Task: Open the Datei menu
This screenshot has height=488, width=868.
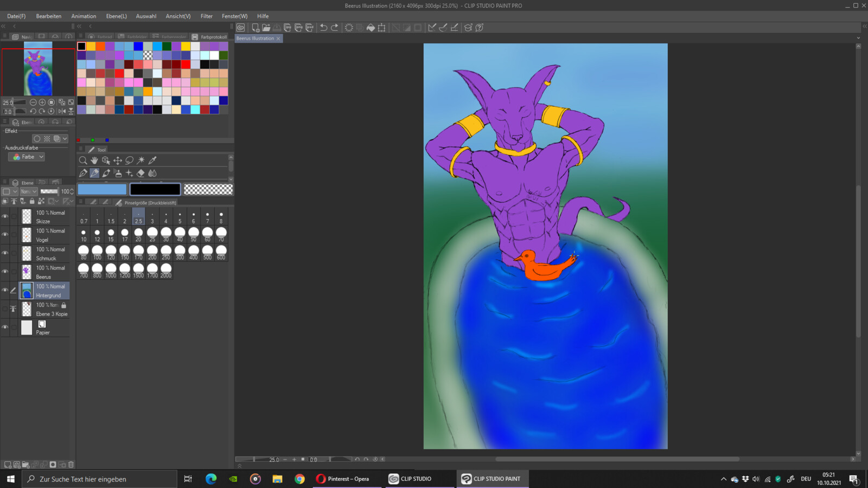Action: (16, 16)
